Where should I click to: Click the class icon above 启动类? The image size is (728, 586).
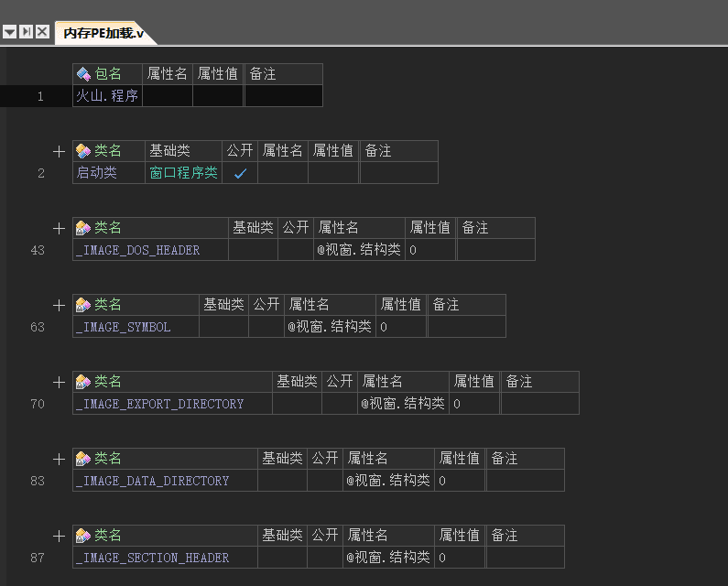click(x=83, y=150)
